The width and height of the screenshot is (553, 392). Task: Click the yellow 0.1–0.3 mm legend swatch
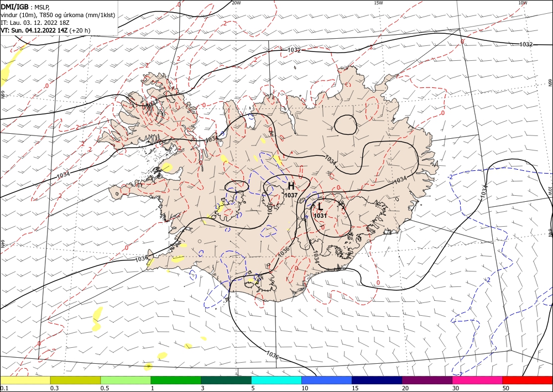point(25,380)
